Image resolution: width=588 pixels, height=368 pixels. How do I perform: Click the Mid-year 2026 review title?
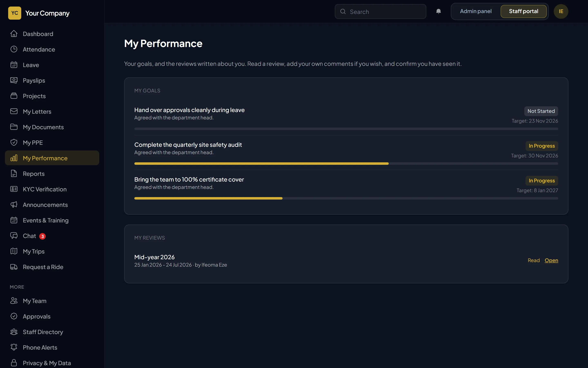coord(154,257)
